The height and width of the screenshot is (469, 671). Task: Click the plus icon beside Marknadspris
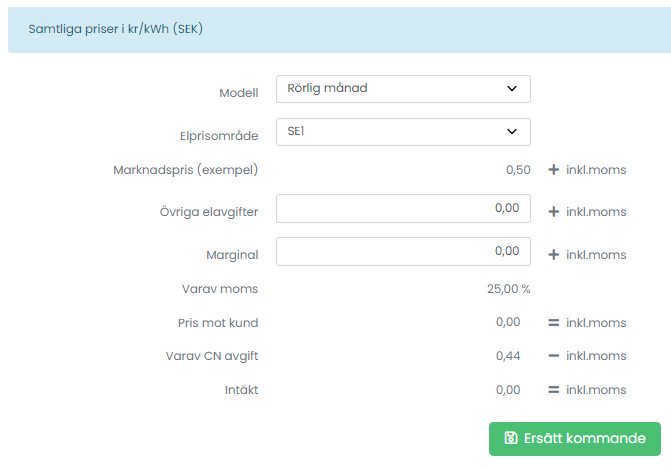[x=553, y=170]
